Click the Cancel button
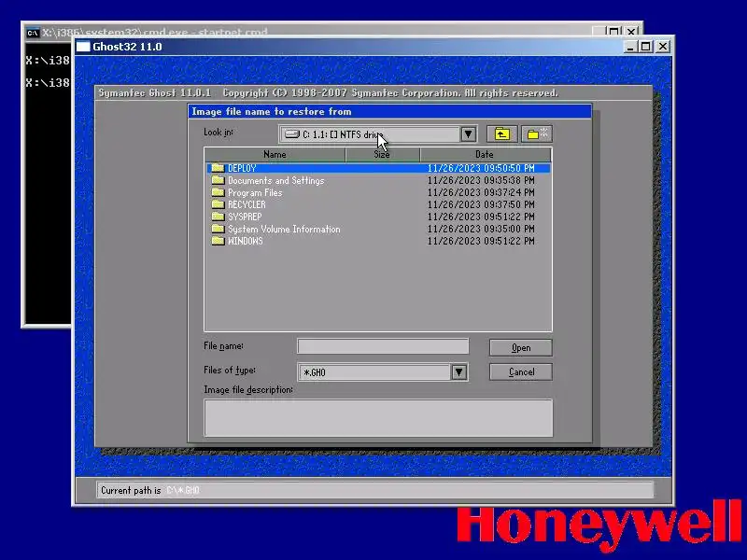The image size is (747, 560). 521,371
